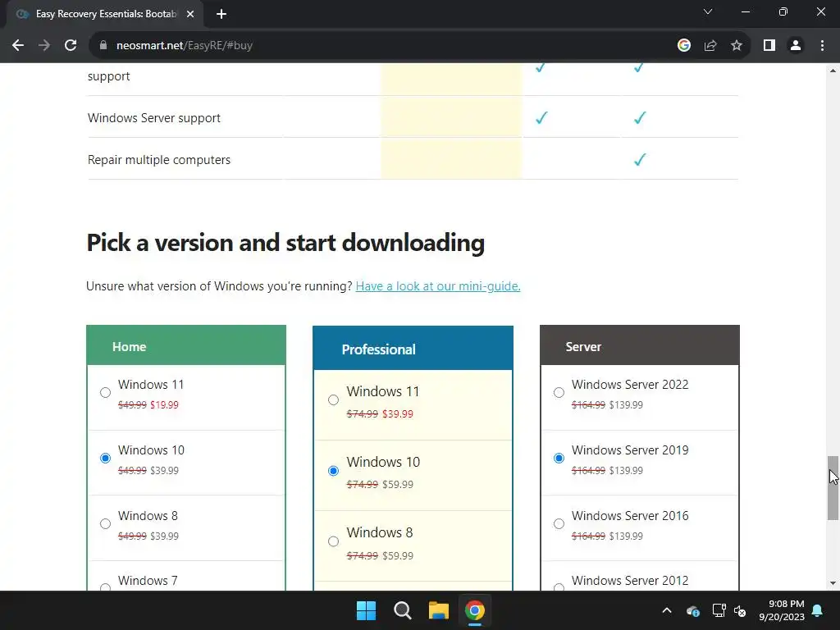Share this page using share icon
The image size is (840, 630).
pyautogui.click(x=710, y=46)
